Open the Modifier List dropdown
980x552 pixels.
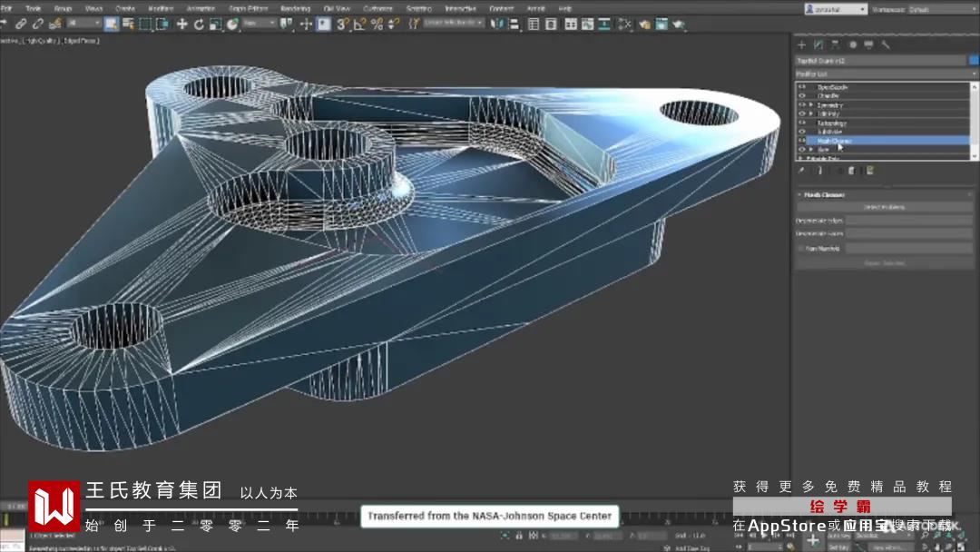click(x=882, y=74)
